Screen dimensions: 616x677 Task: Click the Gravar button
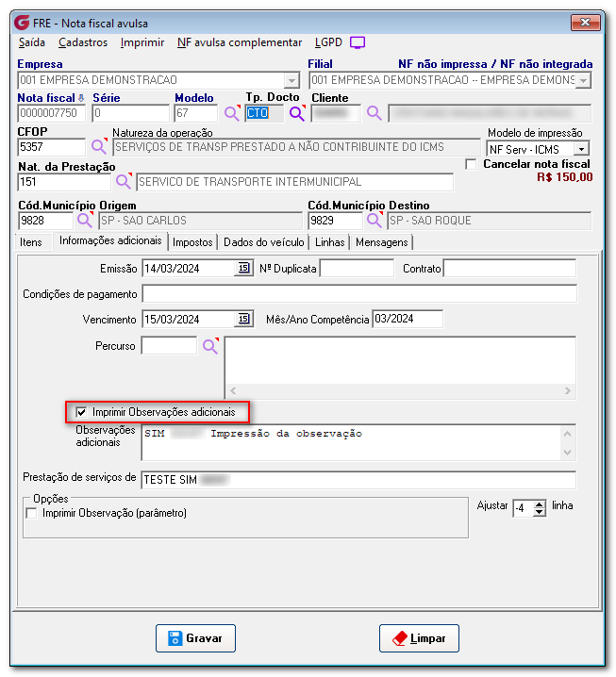pos(195,638)
